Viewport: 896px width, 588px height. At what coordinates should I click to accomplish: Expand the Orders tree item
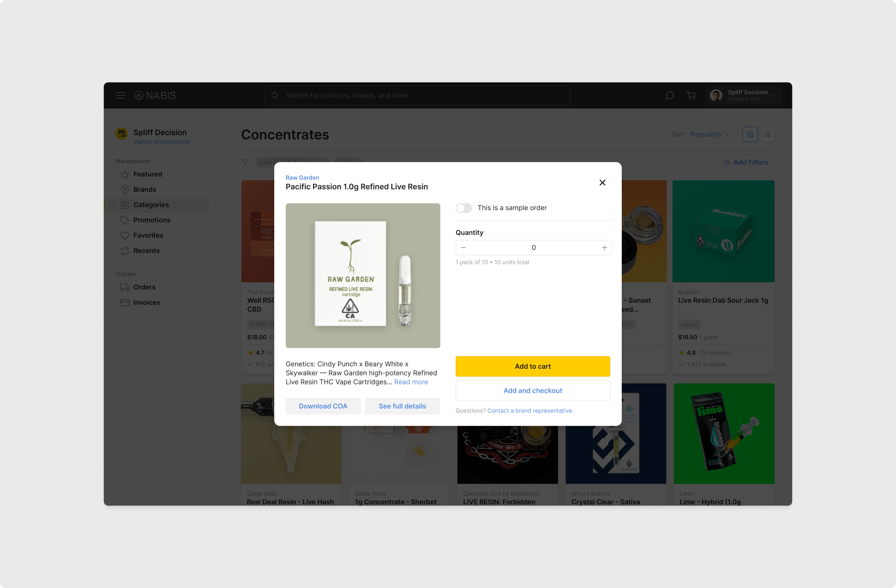[x=113, y=287]
